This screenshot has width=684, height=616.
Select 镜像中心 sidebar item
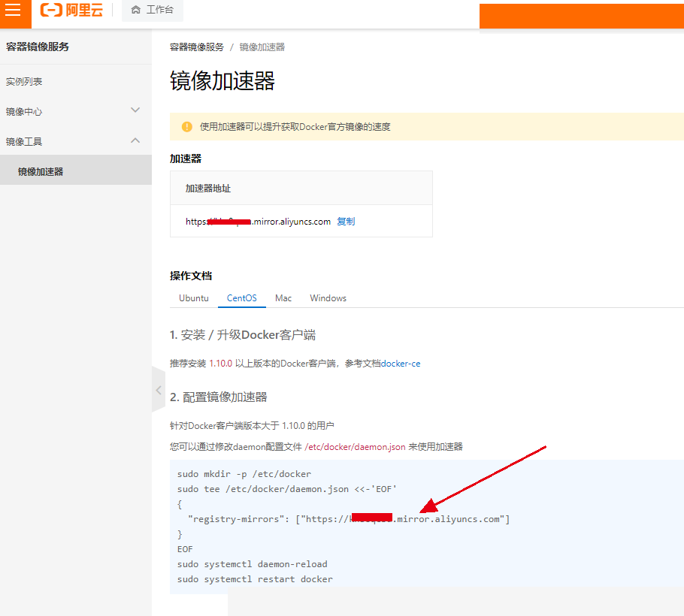click(x=24, y=112)
